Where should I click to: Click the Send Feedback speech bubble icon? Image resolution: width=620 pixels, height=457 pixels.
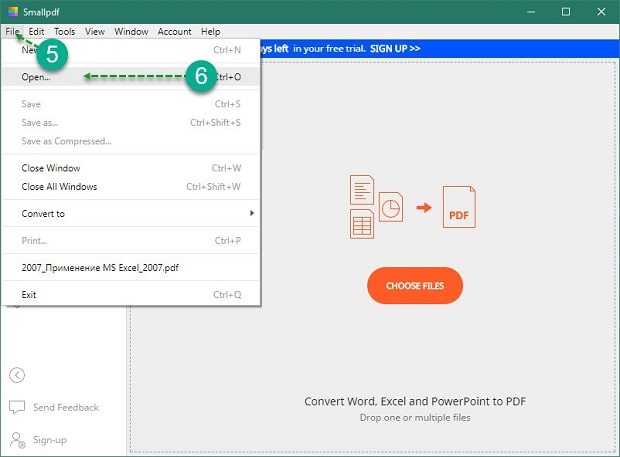coord(17,407)
